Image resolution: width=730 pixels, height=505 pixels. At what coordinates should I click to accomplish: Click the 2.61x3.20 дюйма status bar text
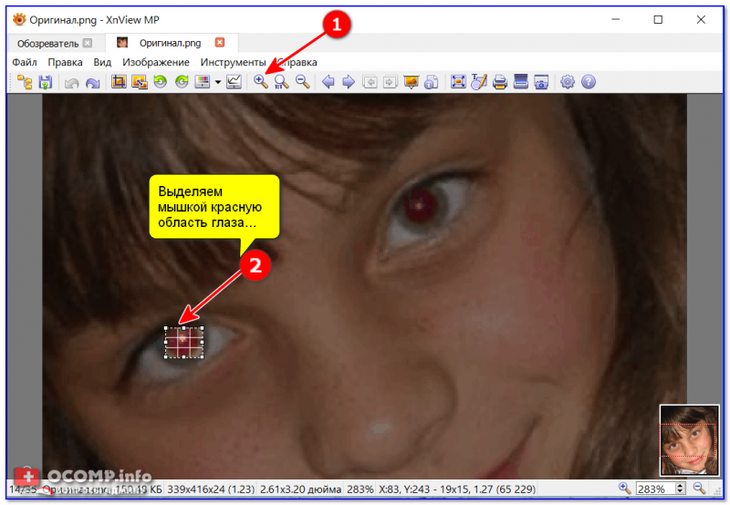(300, 489)
